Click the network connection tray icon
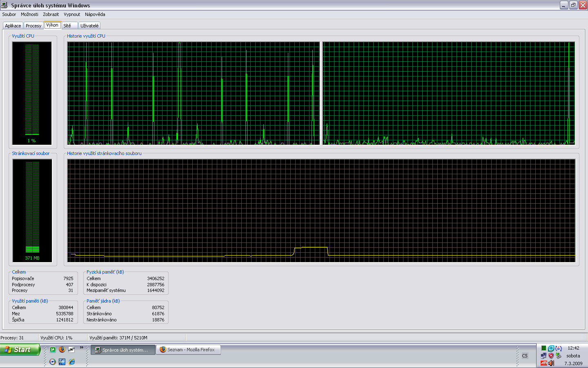 543,356
